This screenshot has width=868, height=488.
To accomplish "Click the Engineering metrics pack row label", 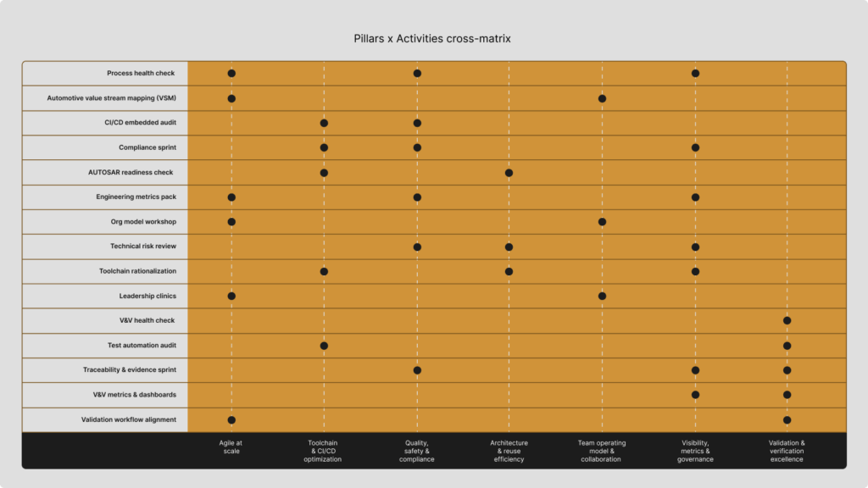I will (x=136, y=197).
